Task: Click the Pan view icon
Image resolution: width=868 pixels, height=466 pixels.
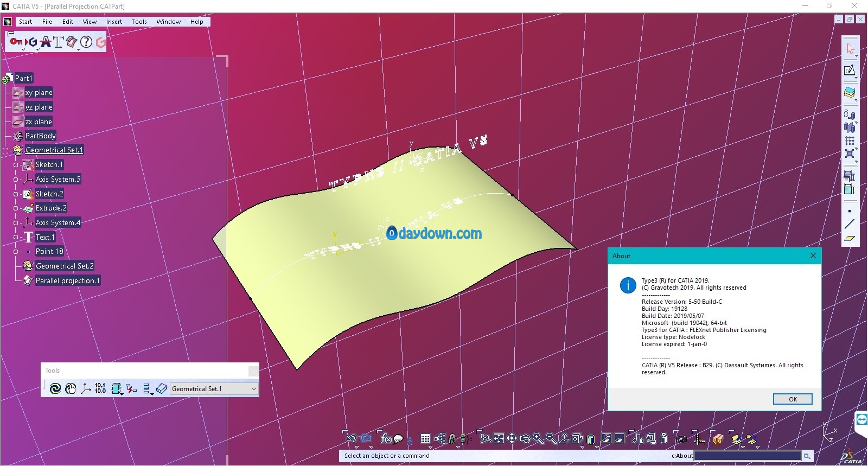Action: (x=512, y=438)
